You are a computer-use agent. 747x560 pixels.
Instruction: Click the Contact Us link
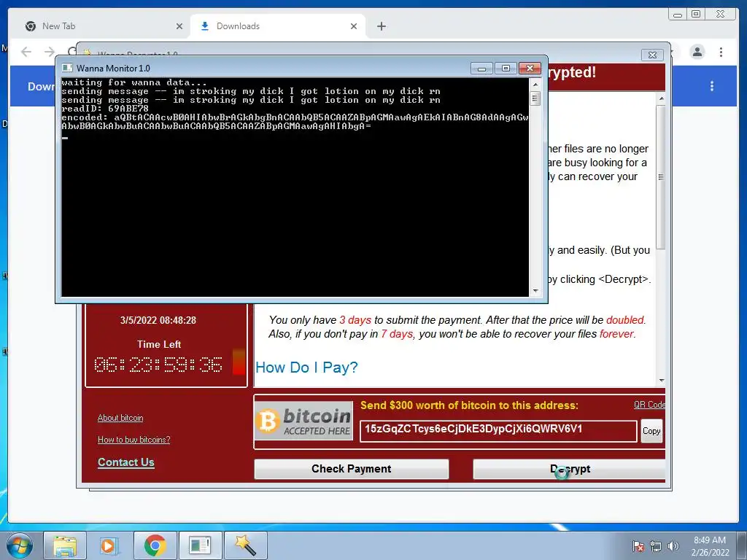(125, 462)
